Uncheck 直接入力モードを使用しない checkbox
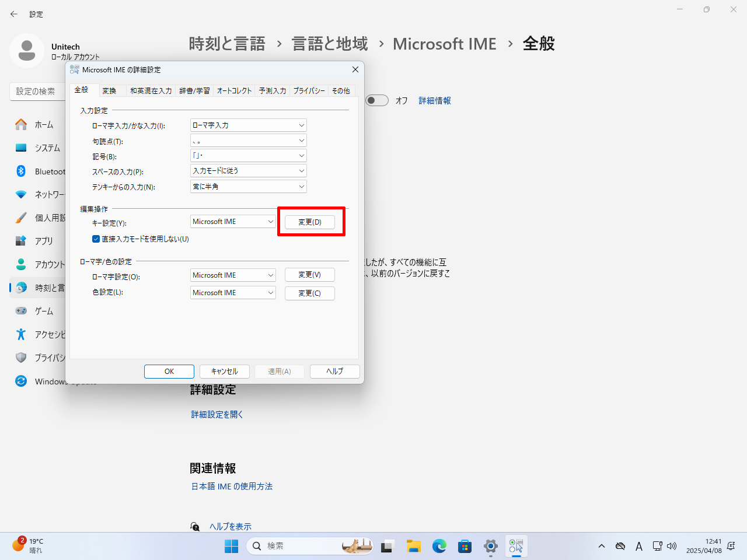This screenshot has width=747, height=560. point(96,239)
